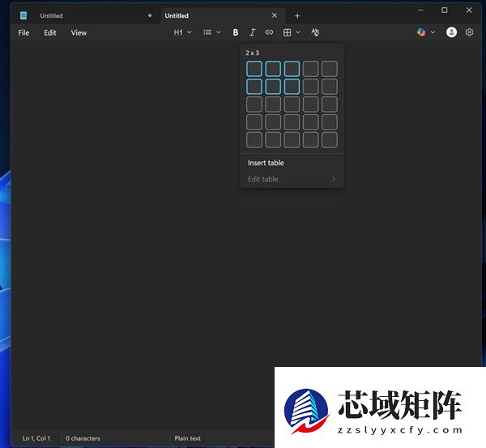
Task: Pick the 1 x 5 table grid cell
Action: point(330,69)
